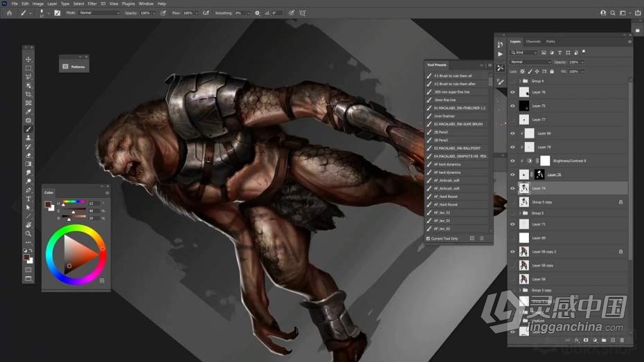Image resolution: width=644 pixels, height=362 pixels.
Task: Delete layer trash icon
Action: click(x=622, y=341)
